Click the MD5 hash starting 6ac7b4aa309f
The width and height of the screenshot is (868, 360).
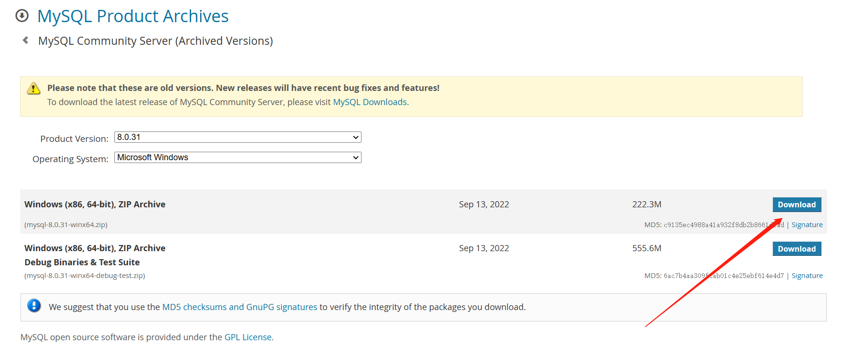[x=724, y=276]
